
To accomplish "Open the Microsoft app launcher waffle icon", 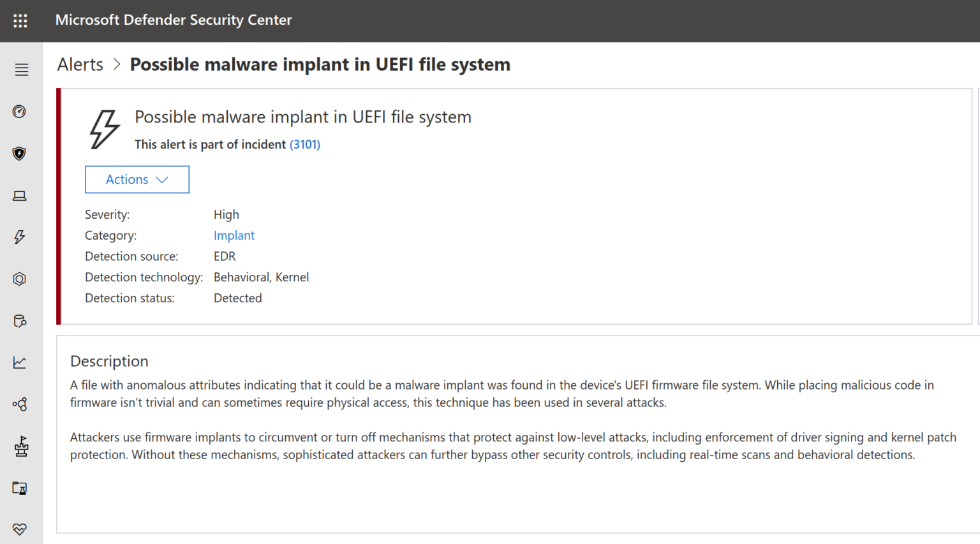I will (20, 20).
